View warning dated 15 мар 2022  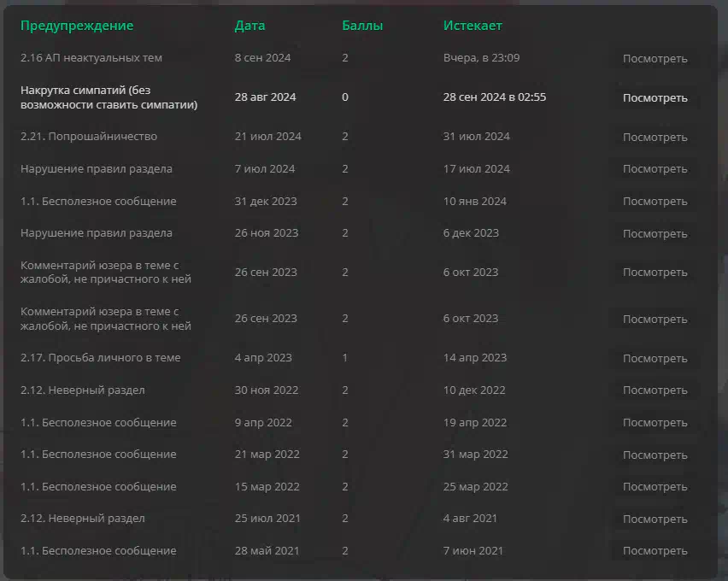click(655, 487)
